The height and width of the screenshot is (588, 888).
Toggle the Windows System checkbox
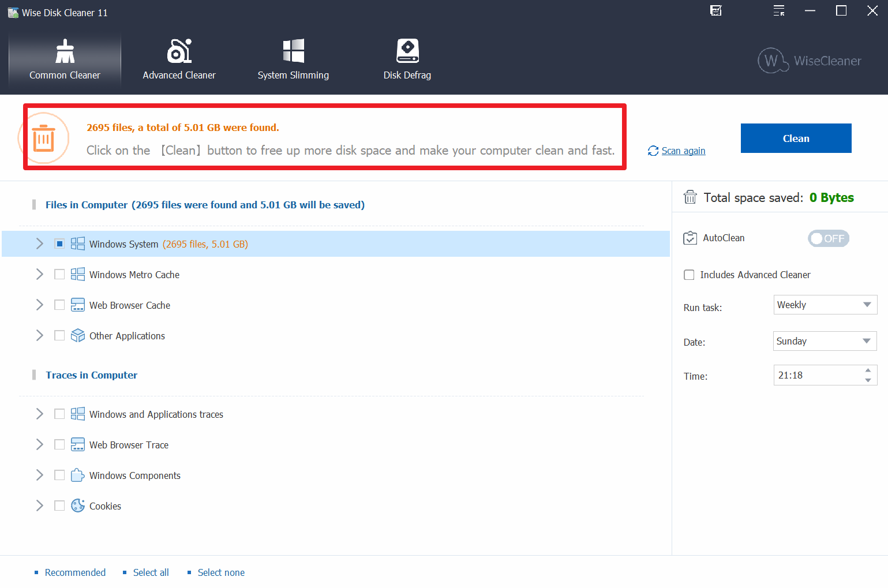click(x=59, y=244)
